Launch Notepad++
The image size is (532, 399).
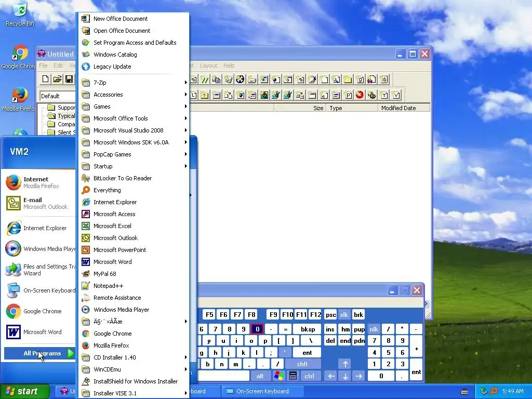(x=134, y=286)
